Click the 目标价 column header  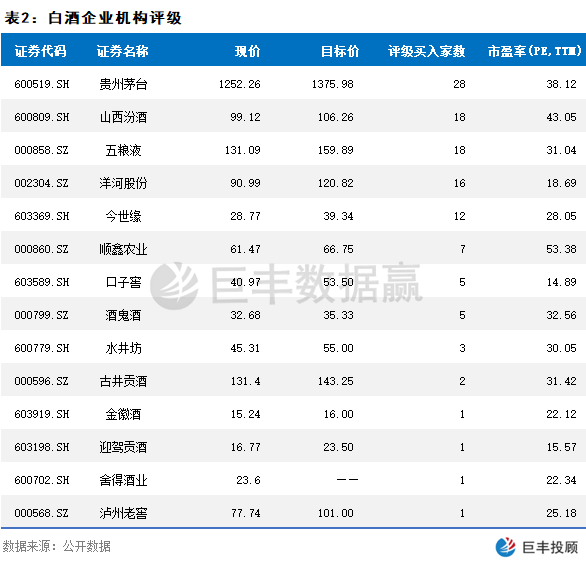[x=340, y=51]
